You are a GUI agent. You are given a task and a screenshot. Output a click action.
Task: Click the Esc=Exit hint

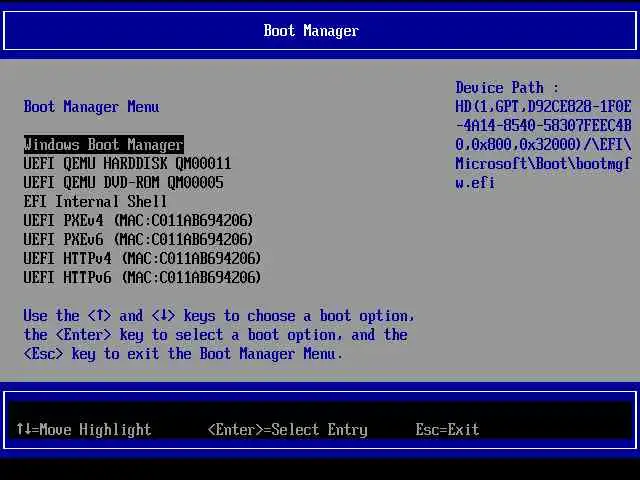click(x=447, y=429)
